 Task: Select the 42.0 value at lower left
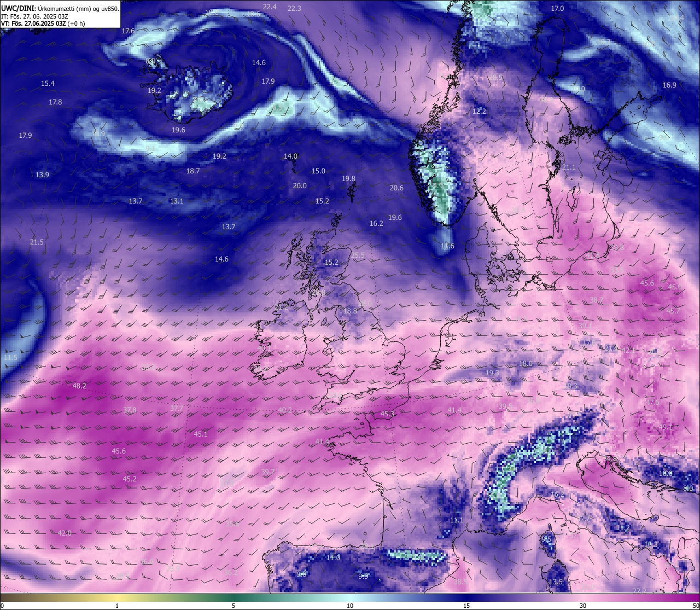[65, 533]
